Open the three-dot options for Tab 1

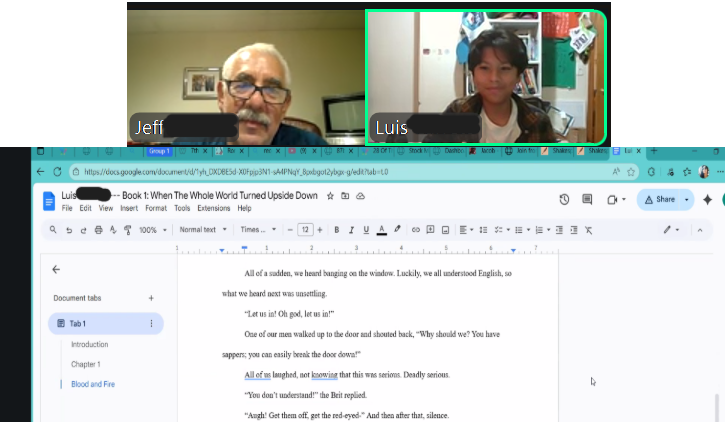(151, 324)
